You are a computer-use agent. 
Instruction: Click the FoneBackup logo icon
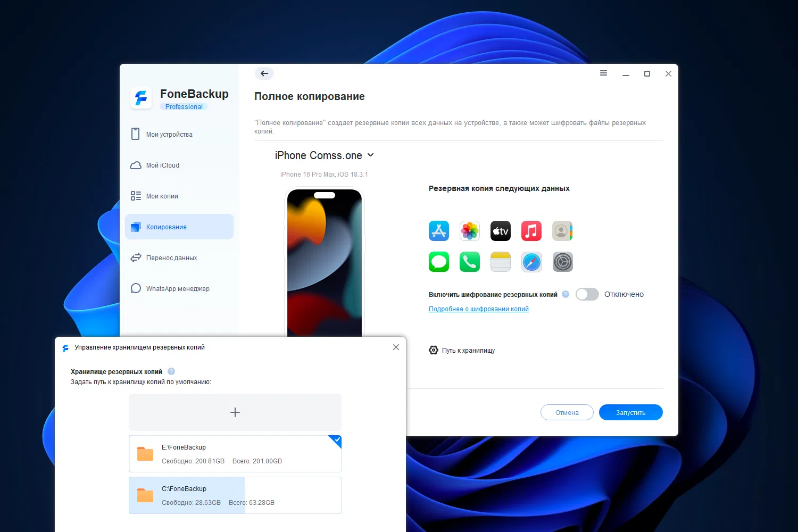pyautogui.click(x=141, y=98)
